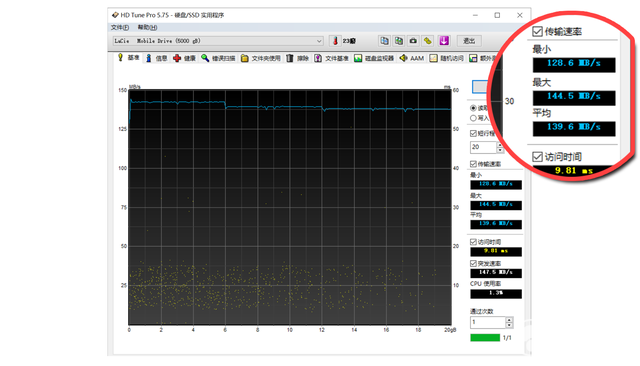Toggle the 突发速率 burst rate checkbox

coord(473,264)
